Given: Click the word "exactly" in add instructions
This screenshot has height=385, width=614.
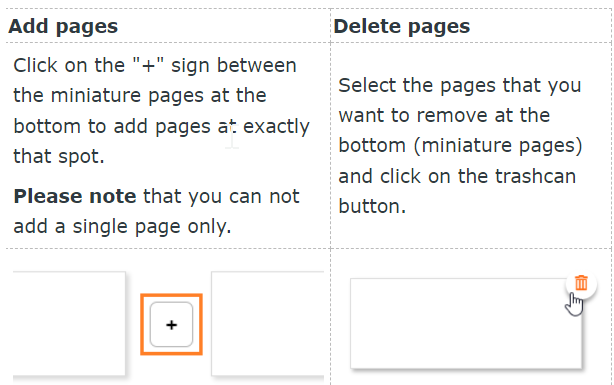Looking at the screenshot, I should point(276,127).
